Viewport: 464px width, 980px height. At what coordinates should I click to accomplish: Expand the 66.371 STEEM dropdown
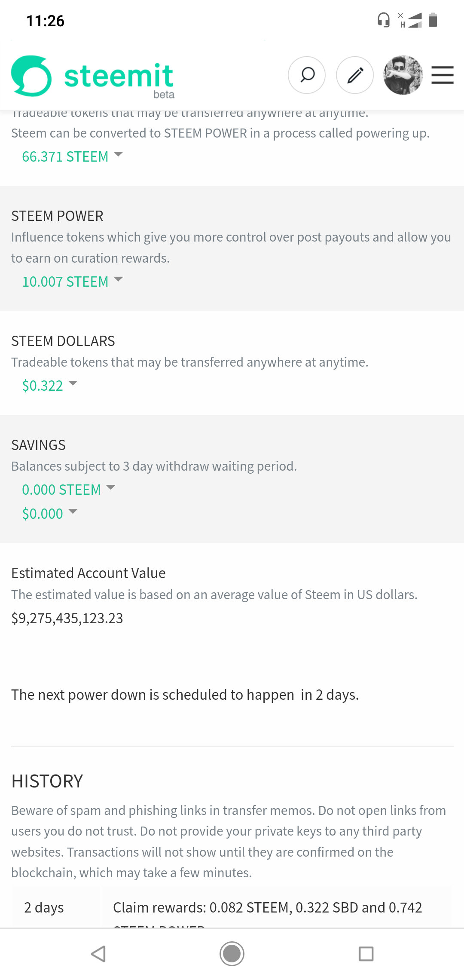click(72, 156)
